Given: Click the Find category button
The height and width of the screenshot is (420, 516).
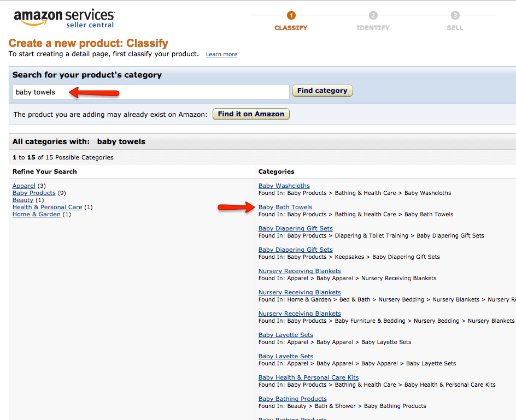Looking at the screenshot, I should (x=322, y=91).
